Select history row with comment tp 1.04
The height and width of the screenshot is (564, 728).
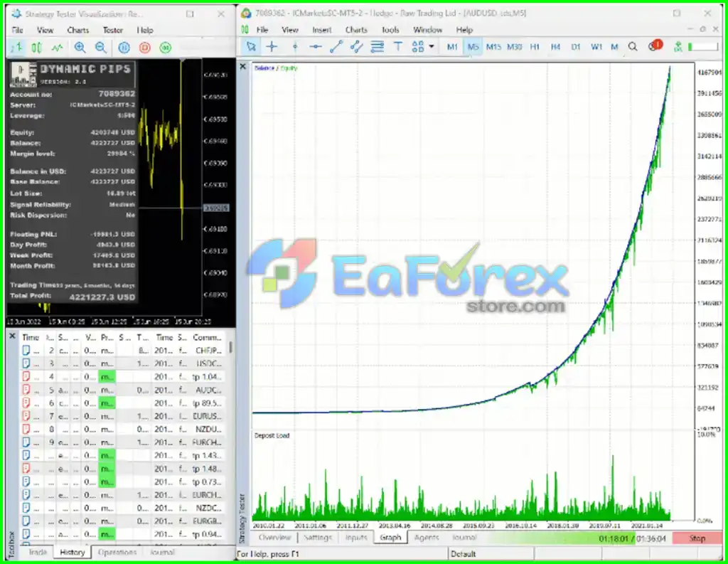(x=123, y=377)
